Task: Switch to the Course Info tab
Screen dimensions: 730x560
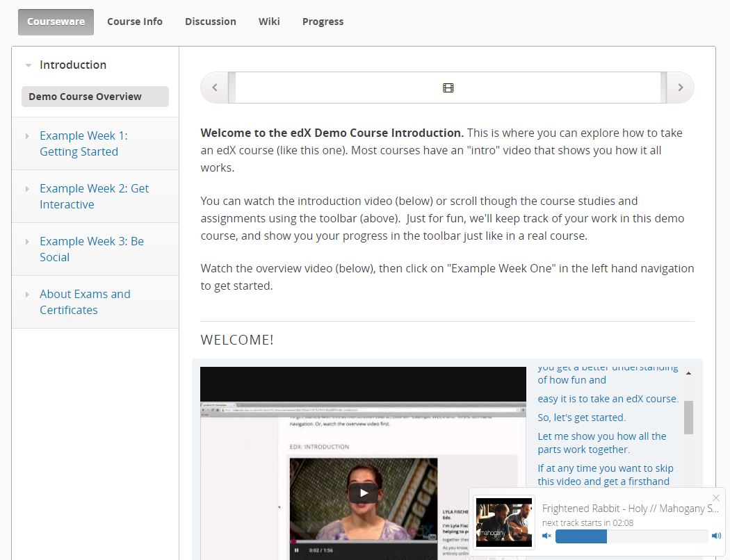Action: [135, 22]
